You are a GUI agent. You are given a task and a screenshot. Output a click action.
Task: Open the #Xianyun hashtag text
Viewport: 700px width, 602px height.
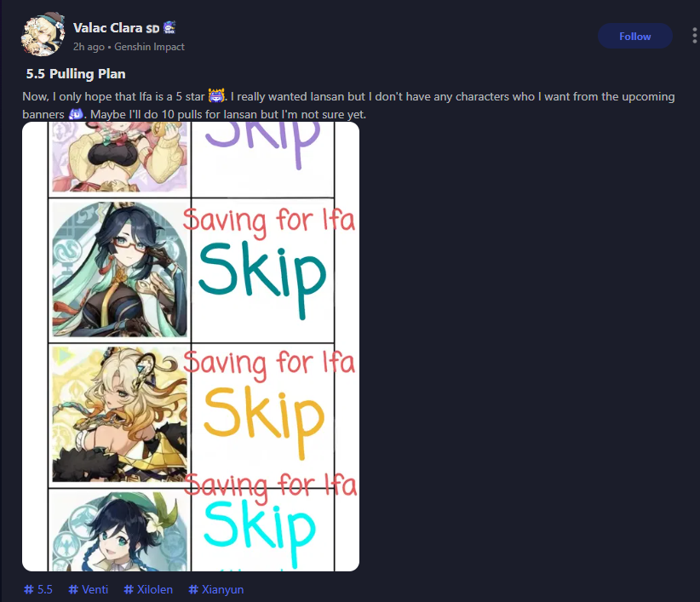coord(222,589)
